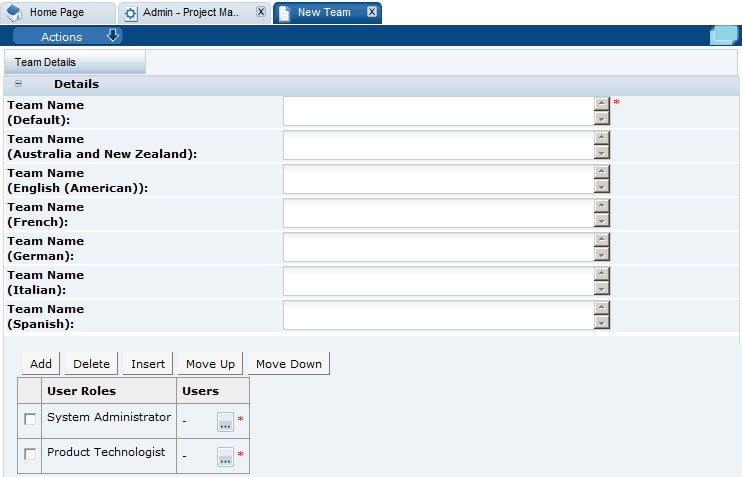Close the New Team tab
The image size is (742, 477).
(372, 12)
